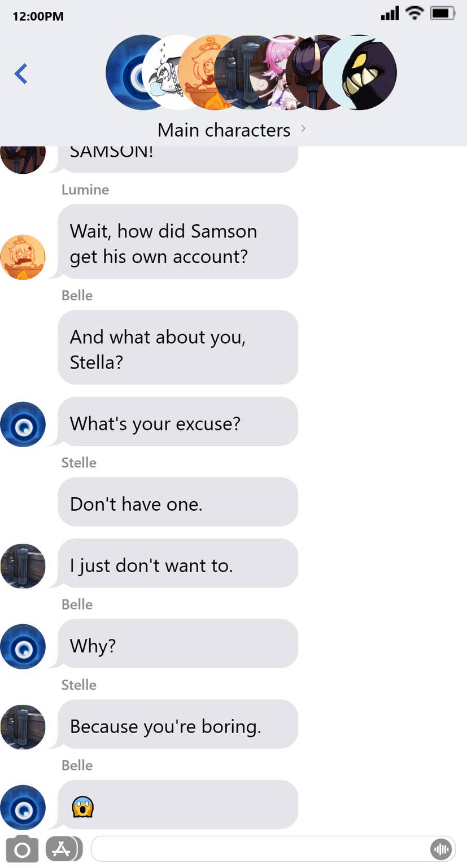Select the "Wait, how did Samson" message bubble

pyautogui.click(x=177, y=242)
